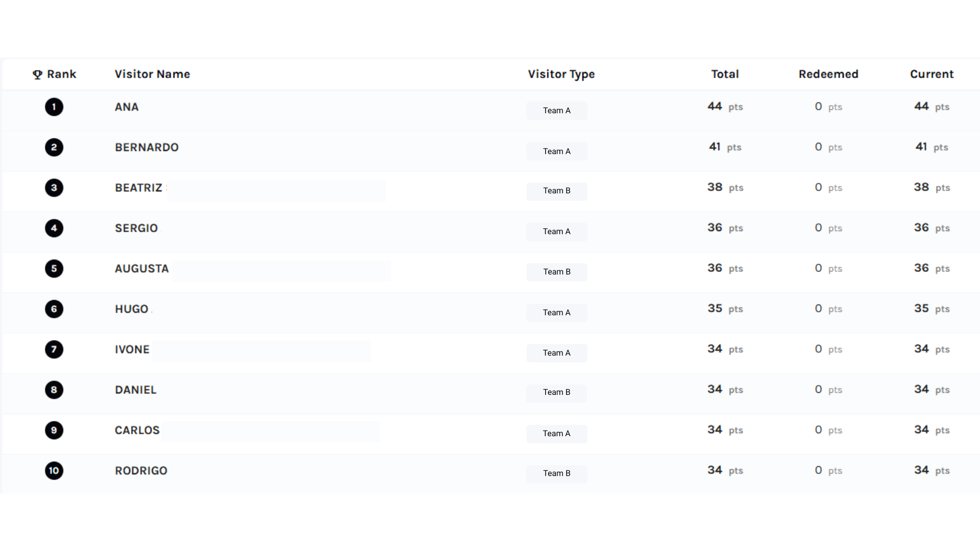Click the Team B tag for DANIEL

[x=556, y=392]
